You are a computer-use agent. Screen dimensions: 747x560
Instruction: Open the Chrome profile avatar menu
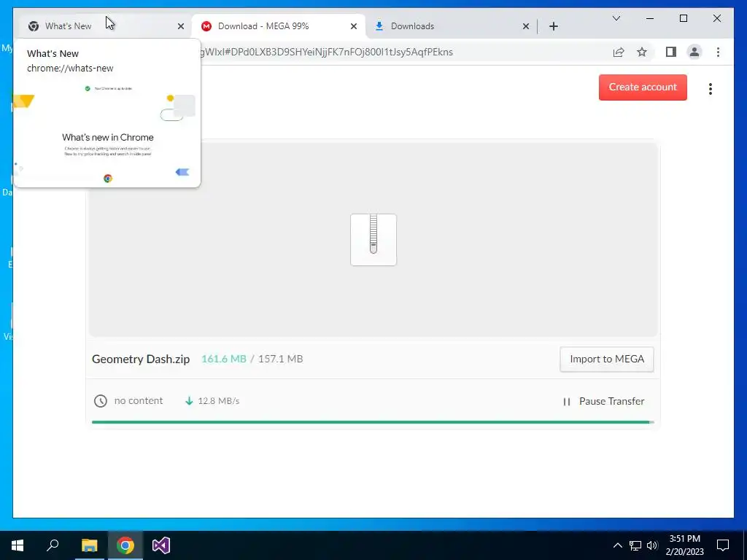pyautogui.click(x=694, y=52)
